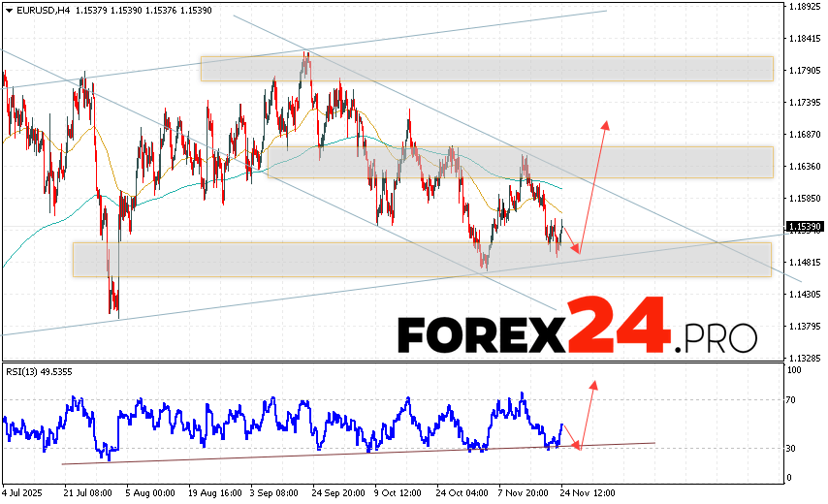Click the 1.17395 price axis label
The width and height of the screenshot is (828, 504).
804,102
